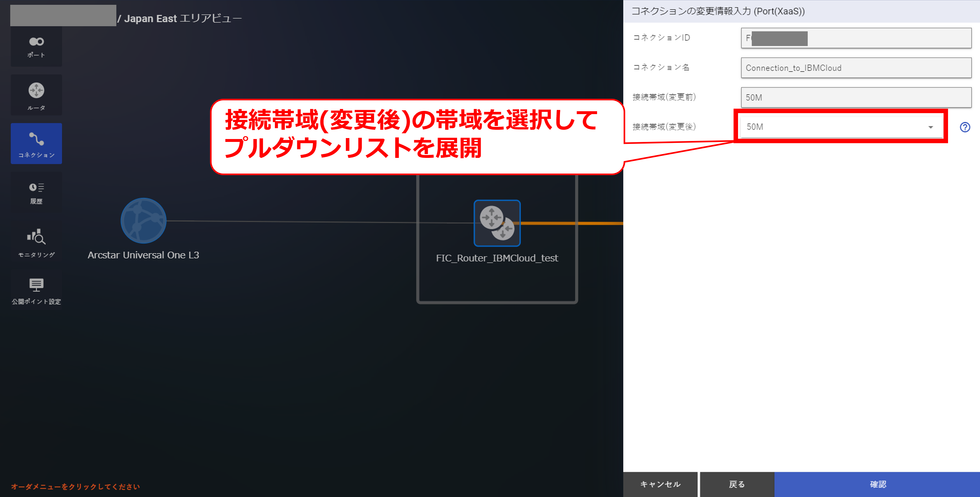The image size is (980, 497).
Task: Click the 接続帯域(変更前) 50M field
Action: [856, 97]
